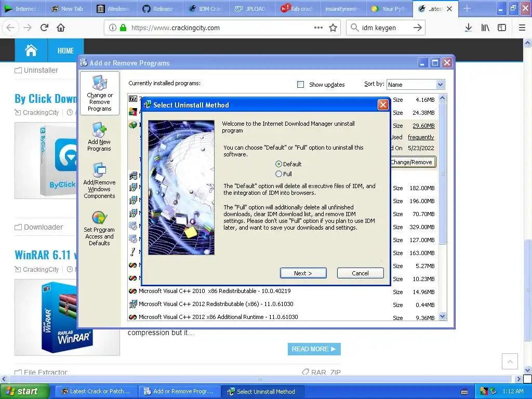The height and width of the screenshot is (399, 532).
Task: Click the idm keygen search field
Action: pyautogui.click(x=385, y=28)
